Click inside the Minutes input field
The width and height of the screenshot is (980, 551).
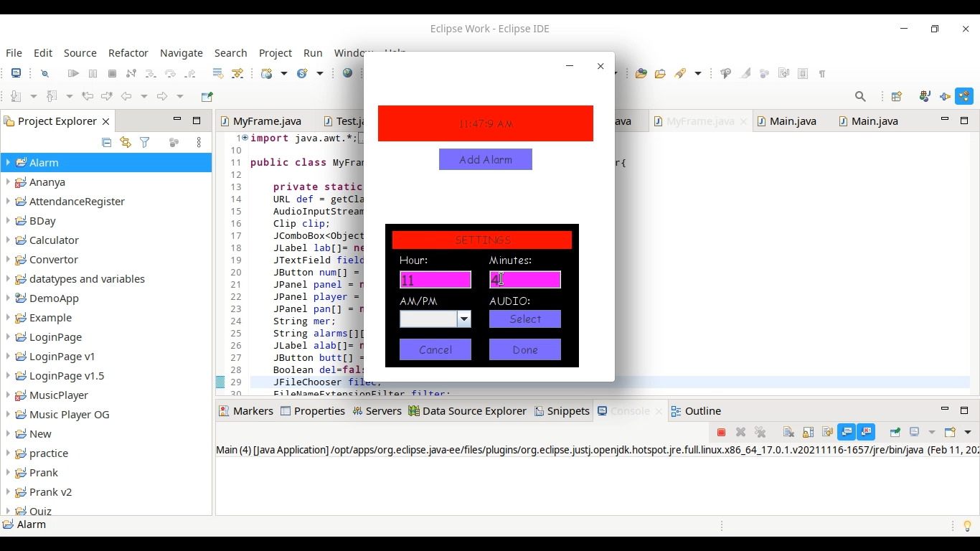click(524, 279)
